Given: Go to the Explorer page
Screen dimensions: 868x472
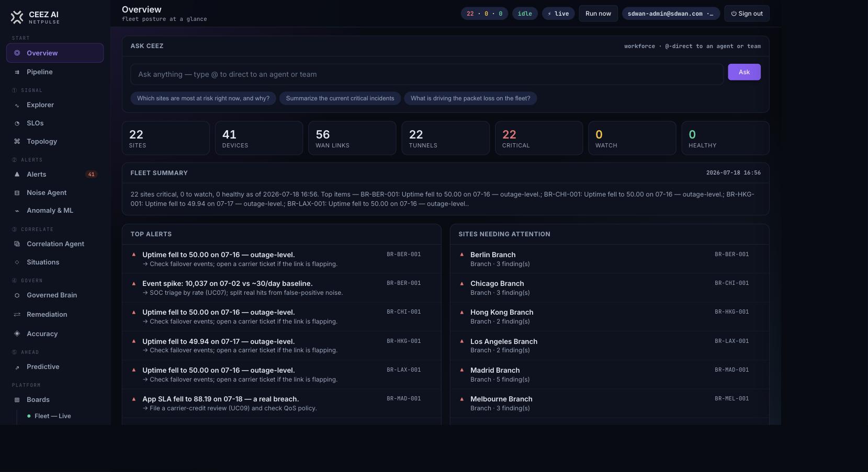Looking at the screenshot, I should click(55, 105).
